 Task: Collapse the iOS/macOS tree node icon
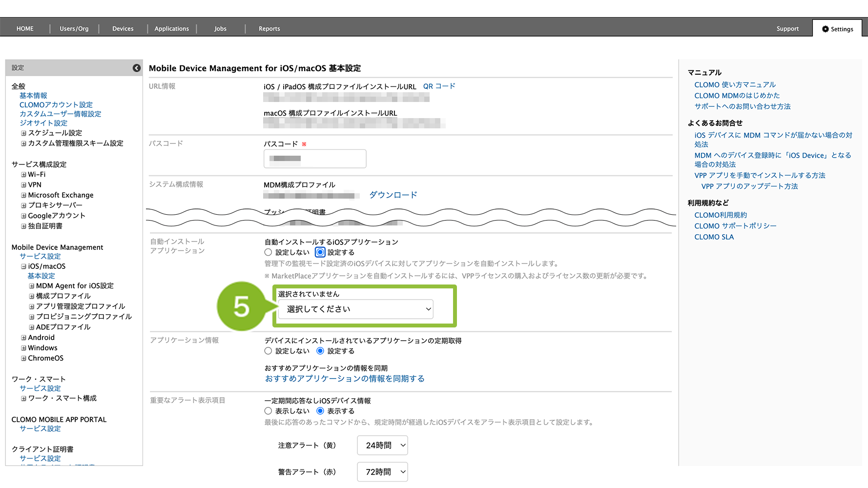pyautogui.click(x=23, y=266)
